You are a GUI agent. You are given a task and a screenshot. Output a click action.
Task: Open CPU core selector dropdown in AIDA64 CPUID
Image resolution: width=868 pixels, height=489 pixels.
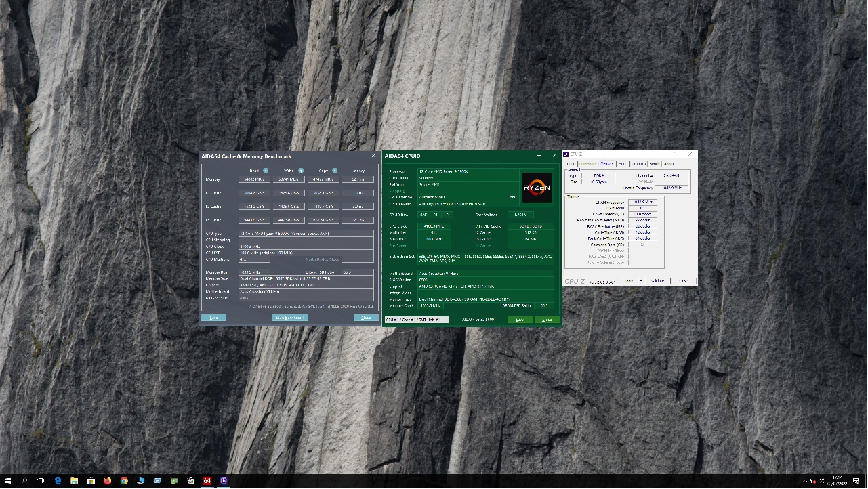[417, 320]
